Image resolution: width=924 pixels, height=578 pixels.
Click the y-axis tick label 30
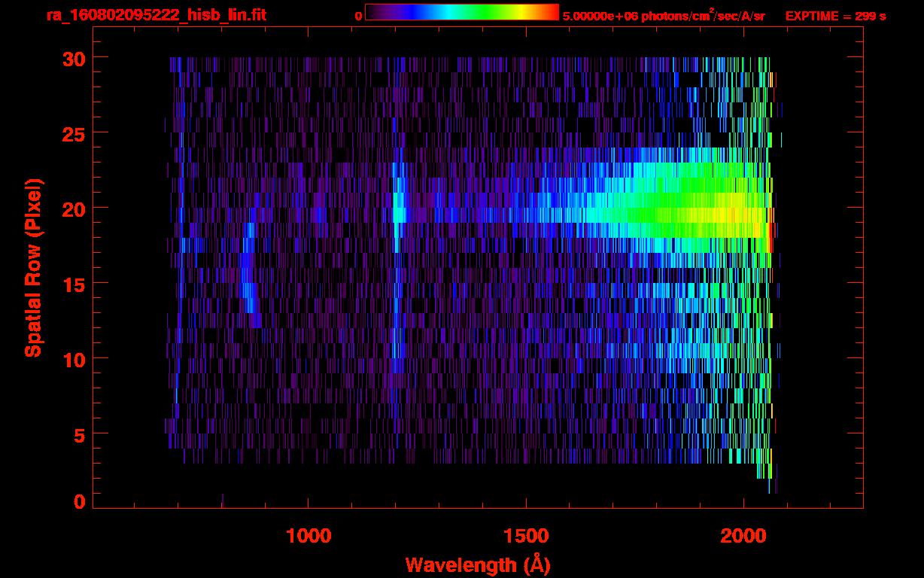coord(72,58)
